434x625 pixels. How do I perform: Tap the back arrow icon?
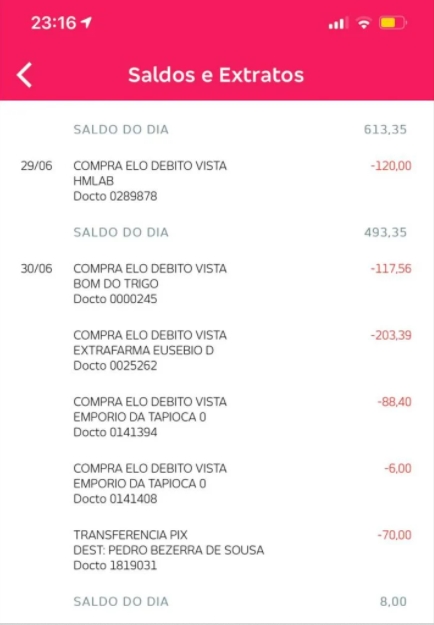pos(24,75)
